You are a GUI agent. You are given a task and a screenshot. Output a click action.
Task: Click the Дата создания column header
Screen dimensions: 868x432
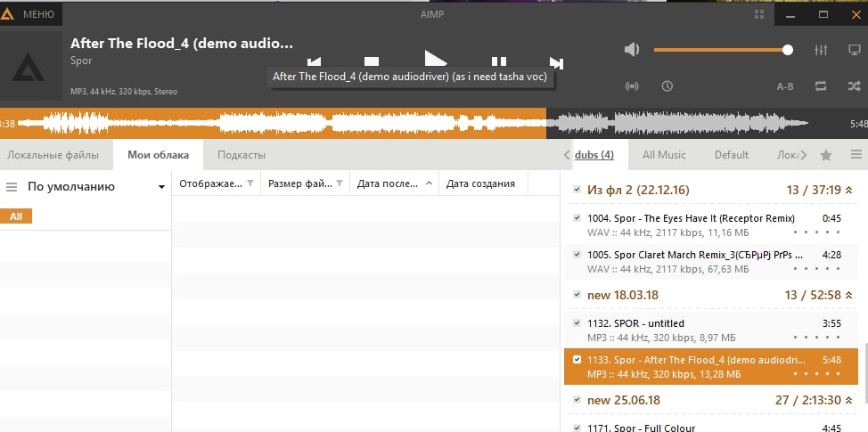(483, 183)
